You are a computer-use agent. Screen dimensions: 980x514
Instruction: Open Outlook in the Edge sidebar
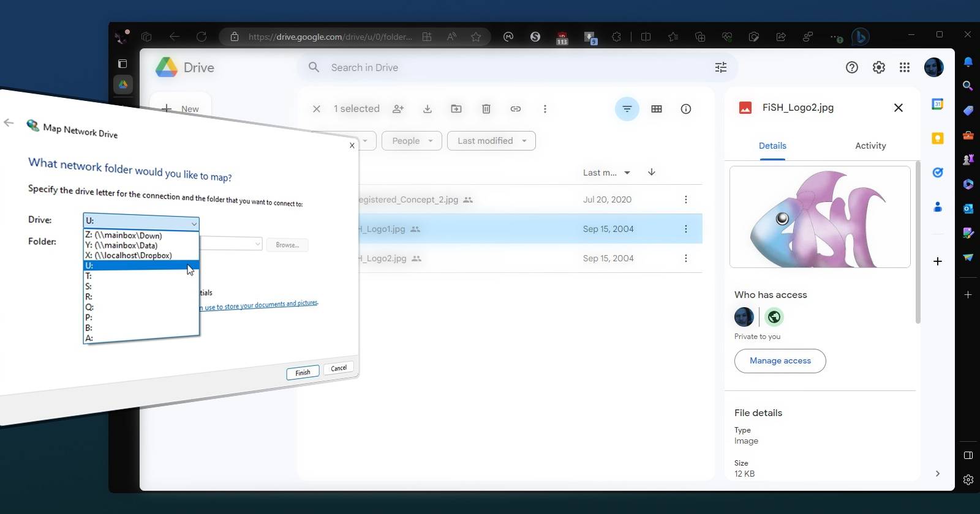(x=968, y=209)
